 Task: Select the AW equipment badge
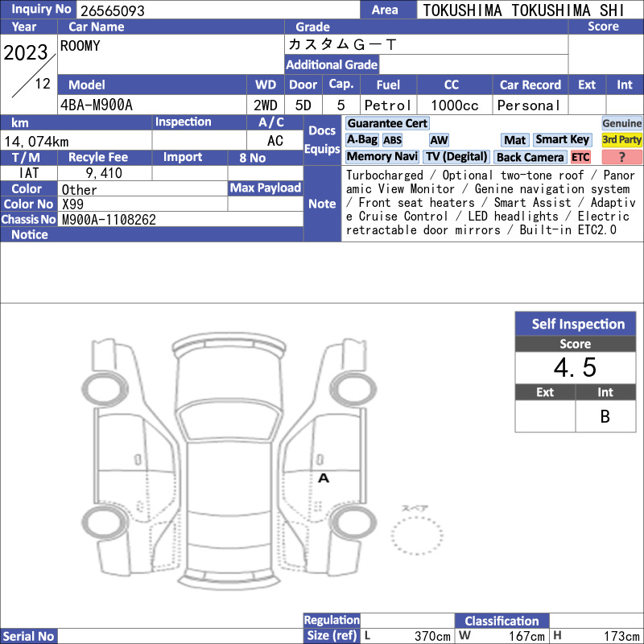point(439,140)
